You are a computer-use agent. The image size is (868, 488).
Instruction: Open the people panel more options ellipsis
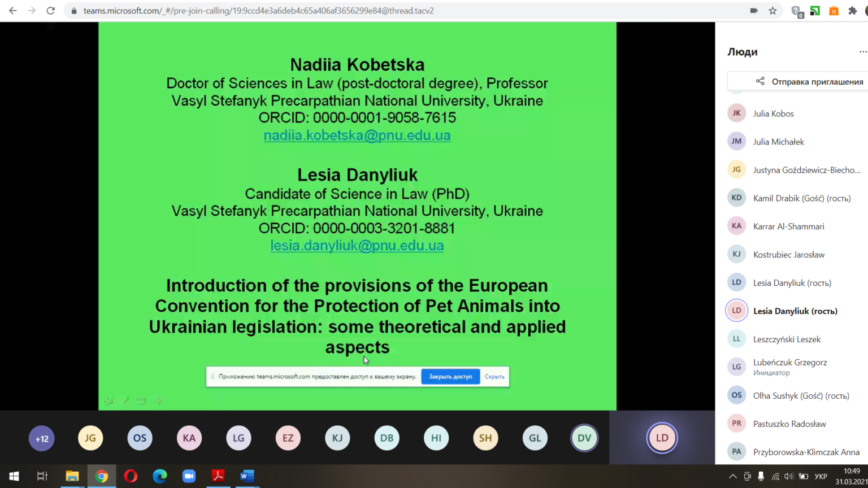(x=862, y=51)
